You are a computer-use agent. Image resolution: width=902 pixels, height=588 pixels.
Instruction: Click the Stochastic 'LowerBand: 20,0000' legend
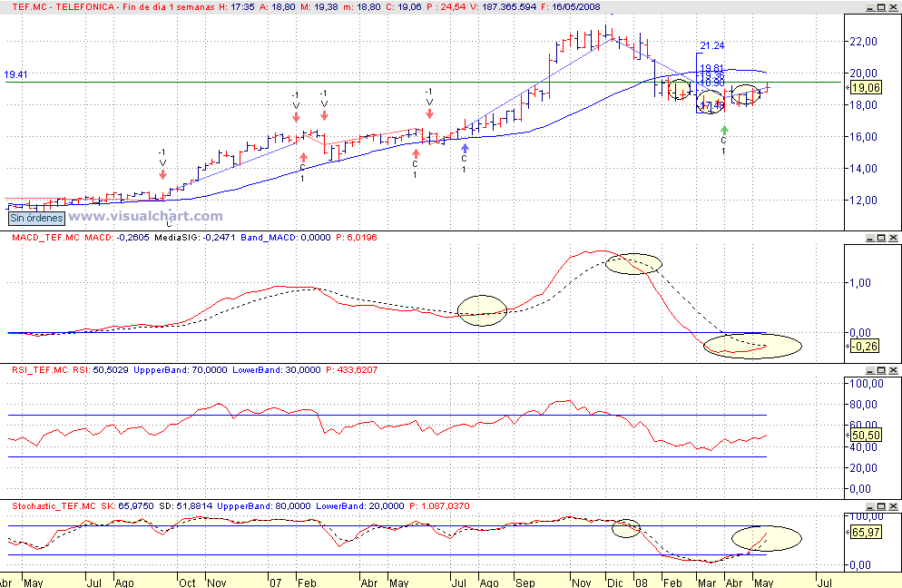click(360, 506)
